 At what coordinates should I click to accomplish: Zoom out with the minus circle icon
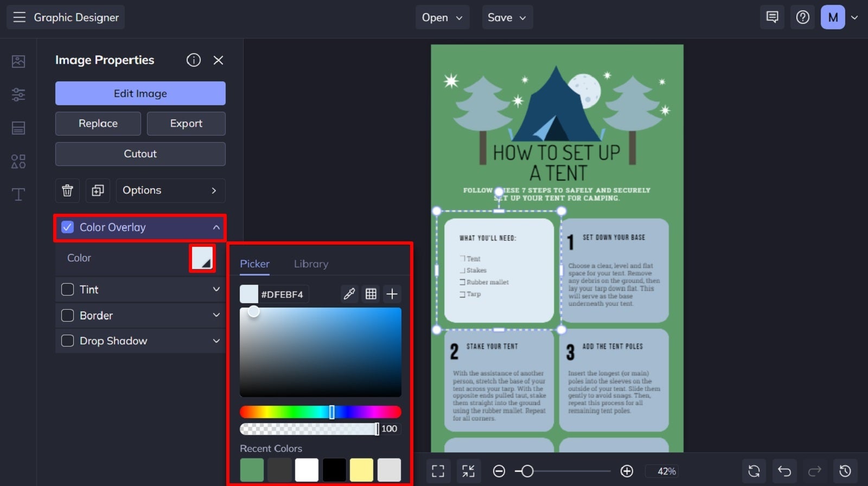[499, 471]
